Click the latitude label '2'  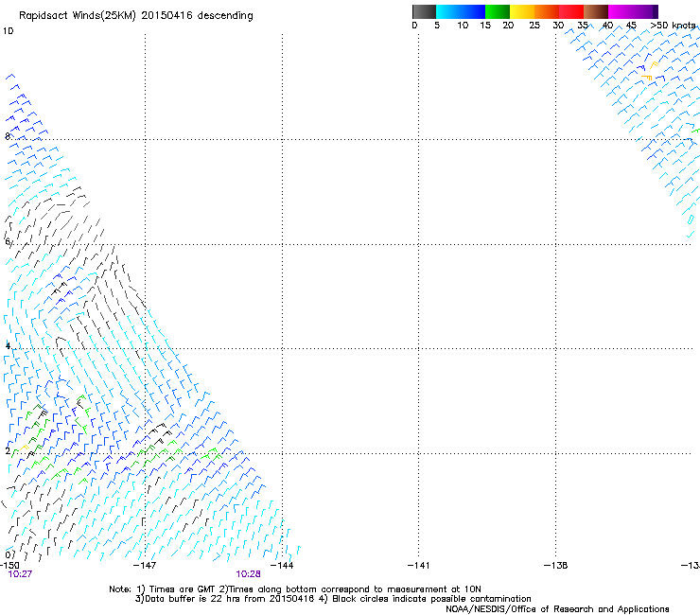pos(8,450)
